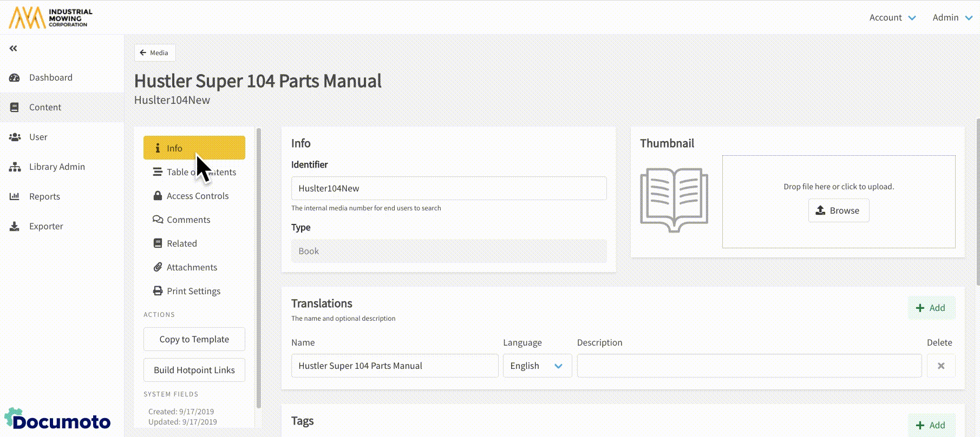Go back to Media list
Image resolution: width=980 pixels, height=437 pixels.
point(154,53)
